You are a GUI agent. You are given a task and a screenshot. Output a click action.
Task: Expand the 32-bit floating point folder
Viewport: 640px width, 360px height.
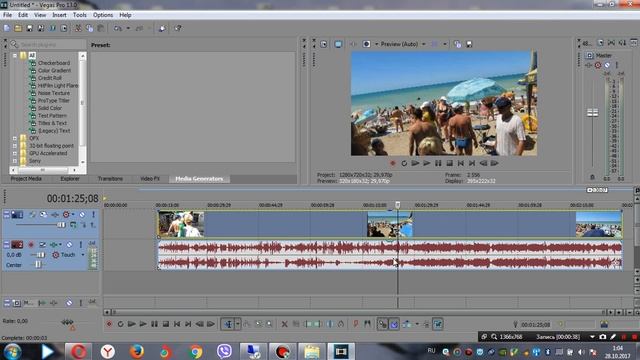pos(15,146)
